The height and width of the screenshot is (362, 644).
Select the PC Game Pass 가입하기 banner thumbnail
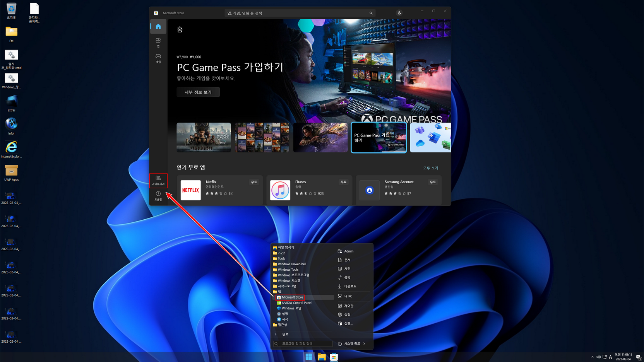click(379, 138)
